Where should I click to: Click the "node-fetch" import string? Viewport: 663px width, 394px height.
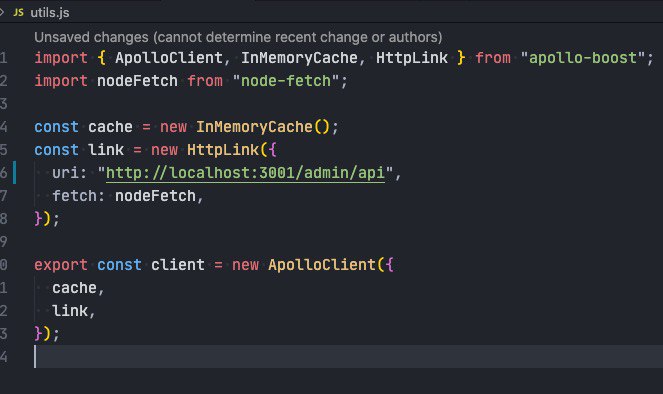click(x=286, y=81)
